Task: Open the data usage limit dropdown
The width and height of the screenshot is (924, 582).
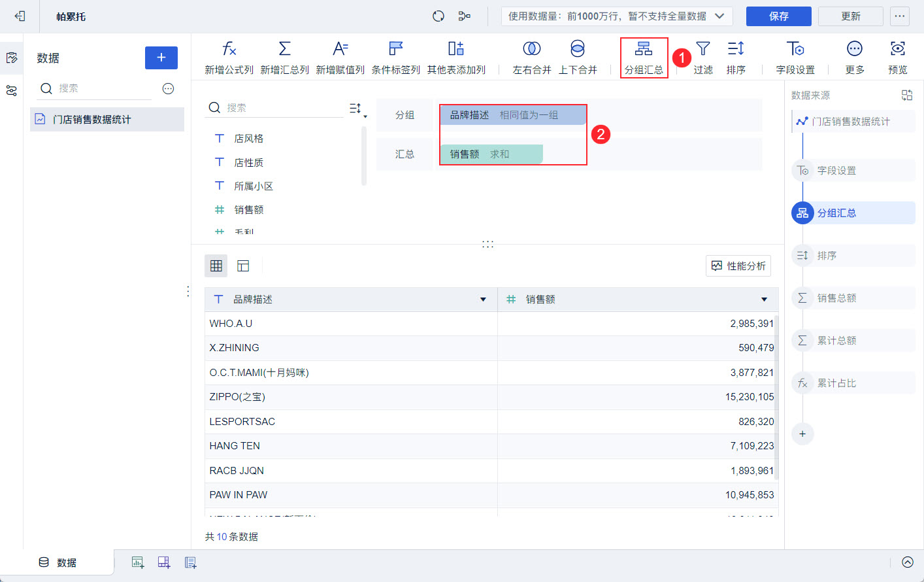Action: (617, 16)
